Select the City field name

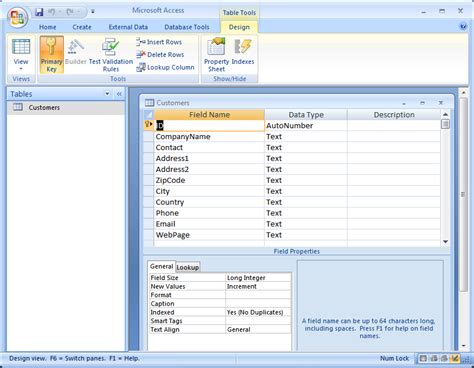tap(209, 191)
